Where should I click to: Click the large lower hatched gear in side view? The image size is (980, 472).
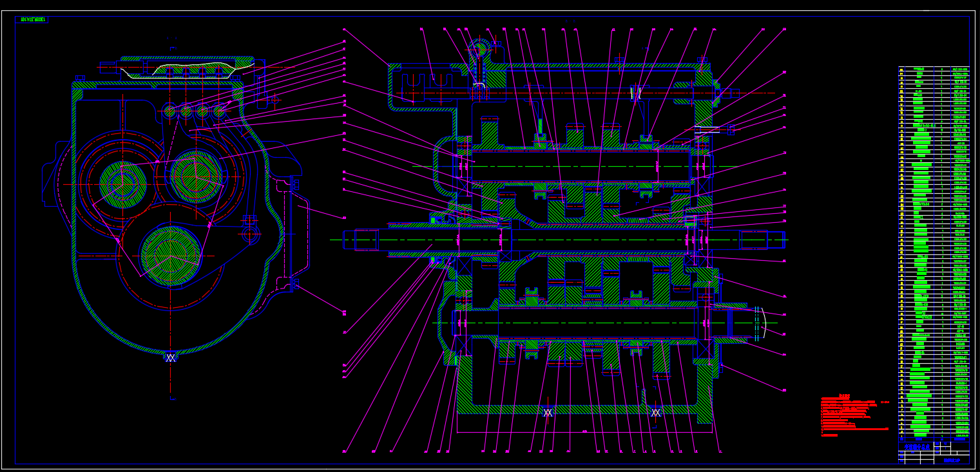coord(170,254)
